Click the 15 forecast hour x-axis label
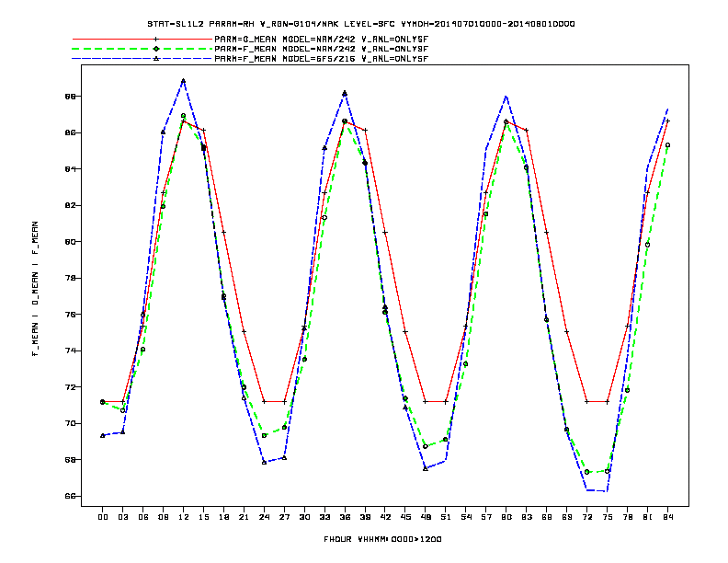Image resolution: width=728 pixels, height=563 pixels. [x=203, y=517]
